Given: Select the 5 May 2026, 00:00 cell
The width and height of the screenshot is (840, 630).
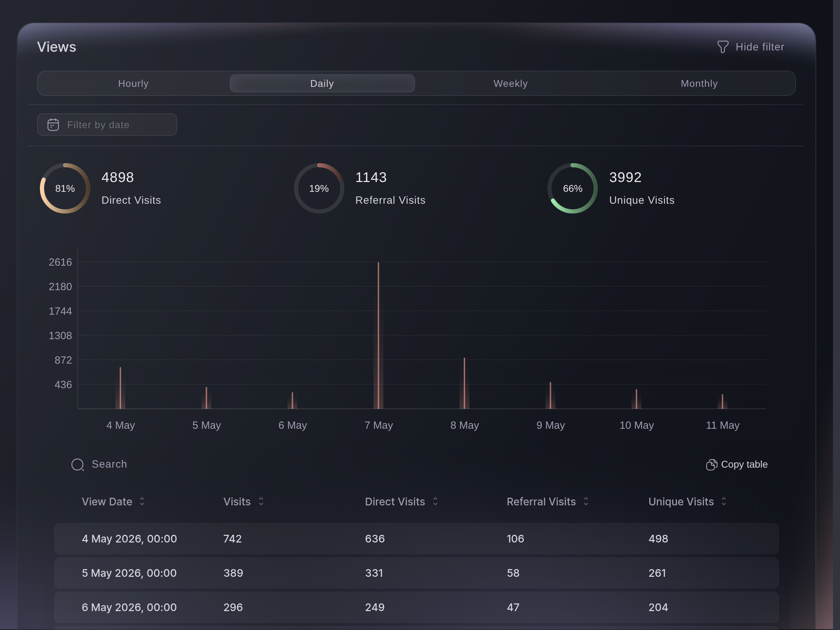Looking at the screenshot, I should [x=129, y=573].
